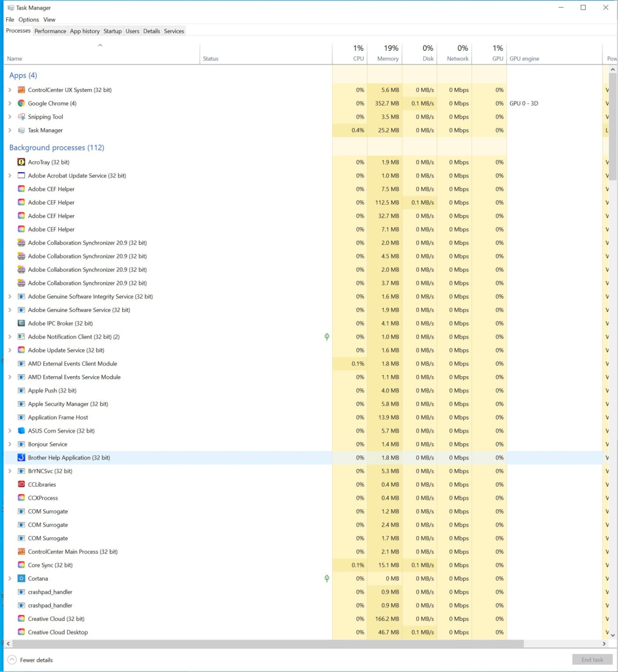Click the vertical scrollbar thumb
618x672 pixels.
612,127
